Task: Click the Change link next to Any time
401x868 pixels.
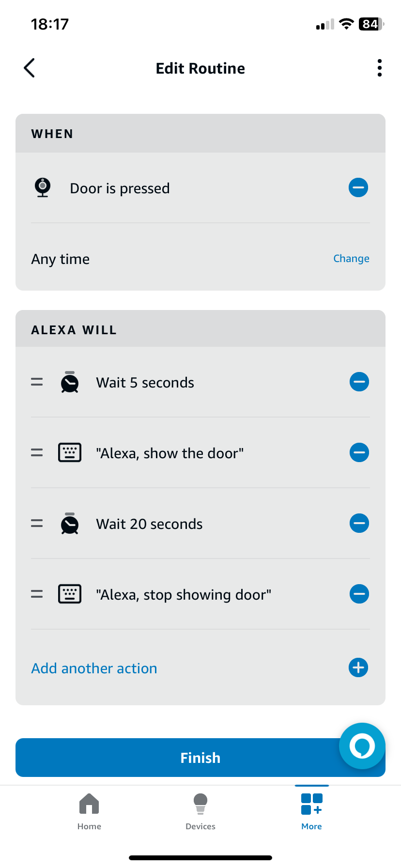Action: (351, 258)
